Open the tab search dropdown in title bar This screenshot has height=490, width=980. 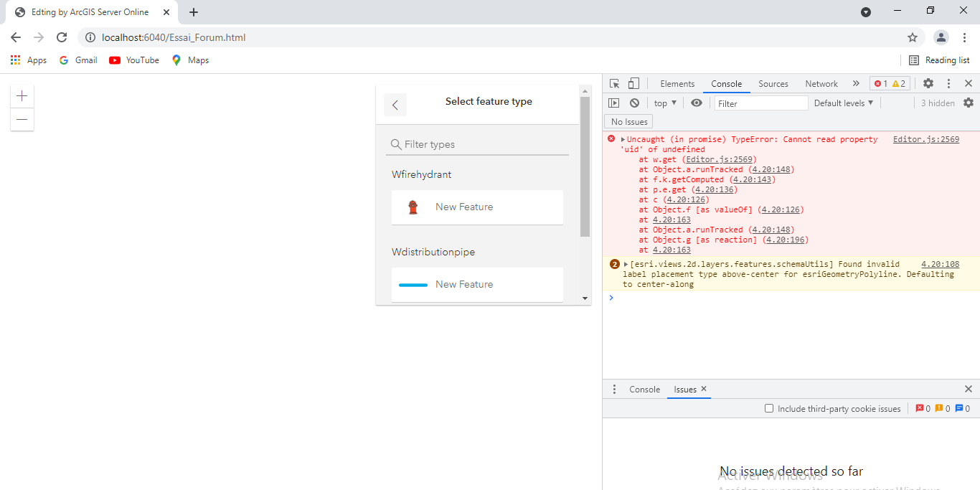coord(866,12)
